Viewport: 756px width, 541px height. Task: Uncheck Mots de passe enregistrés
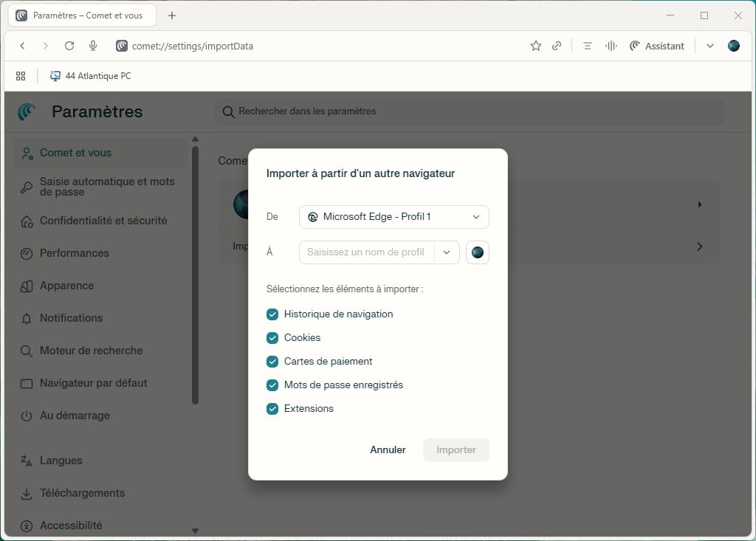coord(272,385)
